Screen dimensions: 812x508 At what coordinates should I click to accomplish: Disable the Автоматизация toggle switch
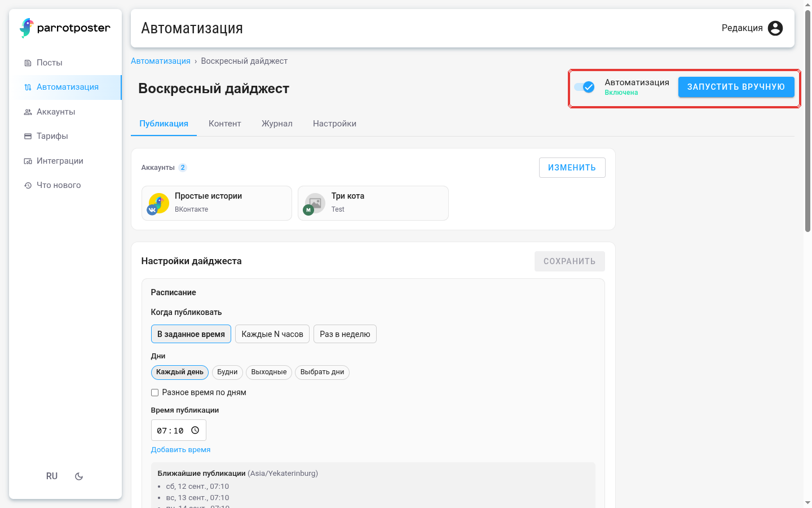585,87
